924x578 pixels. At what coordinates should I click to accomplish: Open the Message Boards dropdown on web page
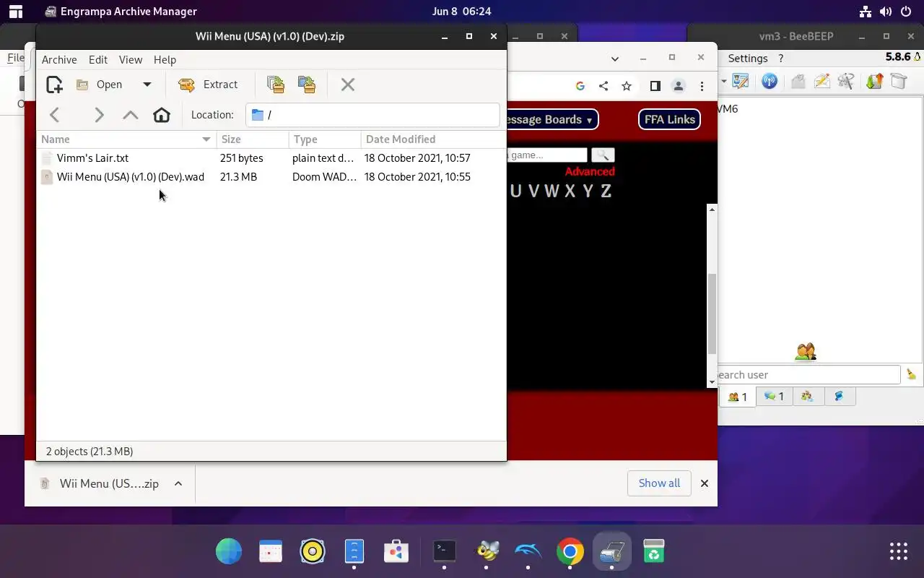click(552, 120)
